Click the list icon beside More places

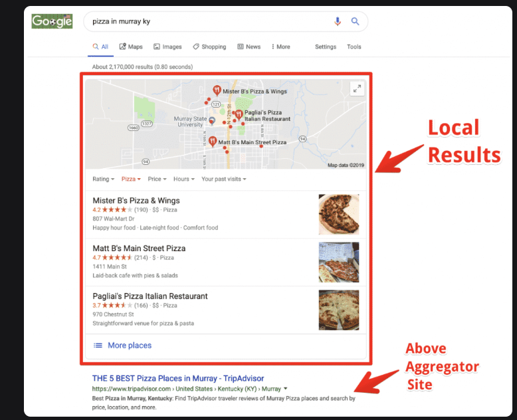tap(98, 345)
